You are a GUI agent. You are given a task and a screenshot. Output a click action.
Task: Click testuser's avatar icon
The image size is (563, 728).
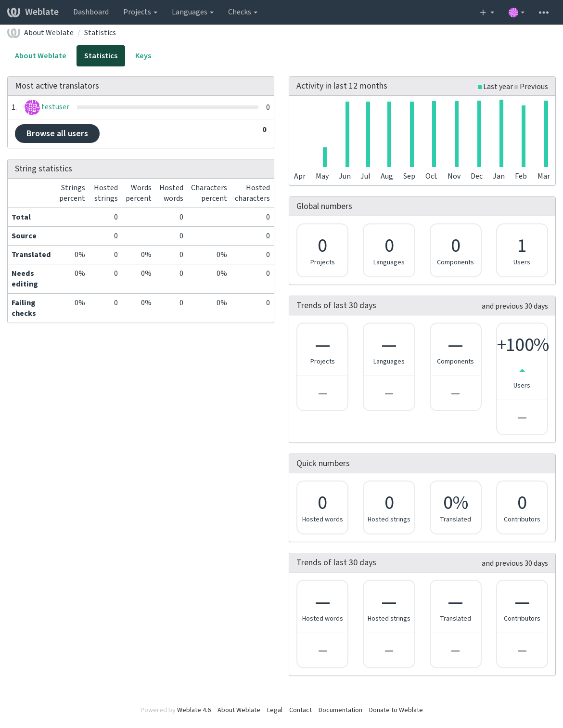coord(32,107)
